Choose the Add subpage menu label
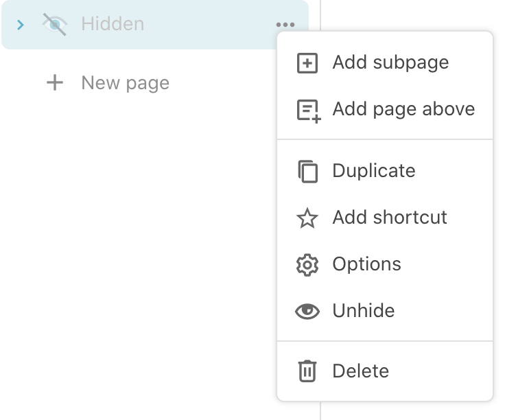505x420 pixels. (x=390, y=62)
